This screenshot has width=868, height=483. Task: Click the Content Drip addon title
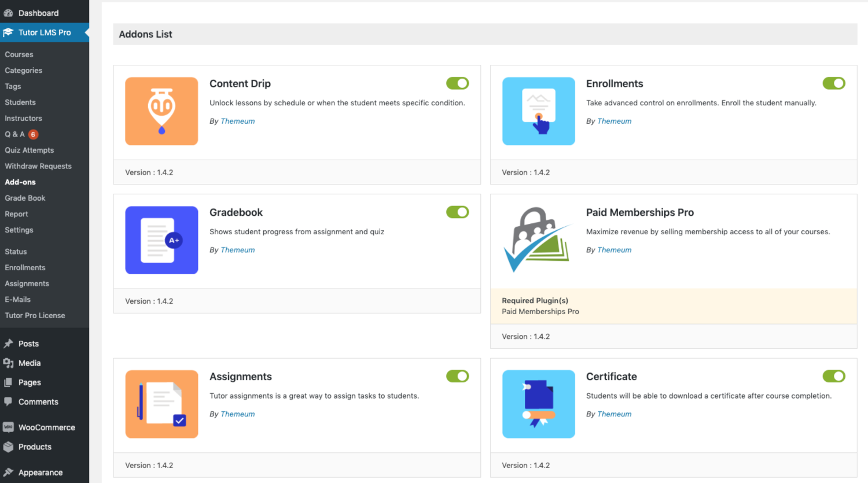[x=240, y=84]
